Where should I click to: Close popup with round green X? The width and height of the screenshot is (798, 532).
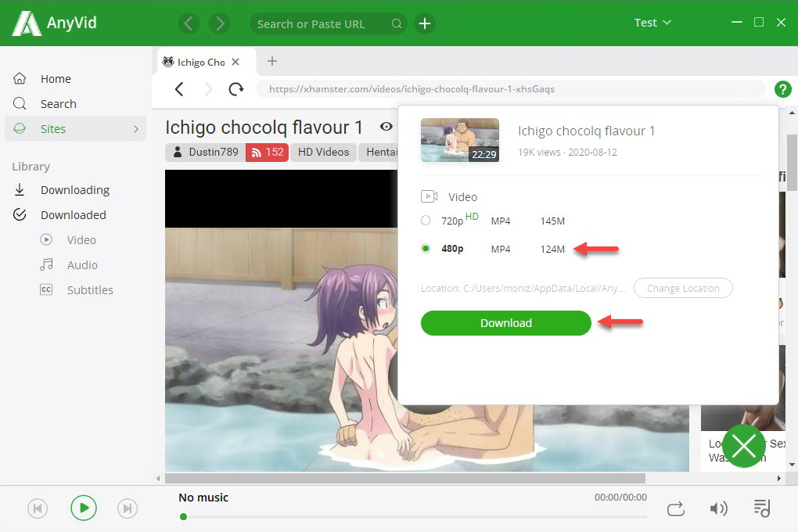743,447
